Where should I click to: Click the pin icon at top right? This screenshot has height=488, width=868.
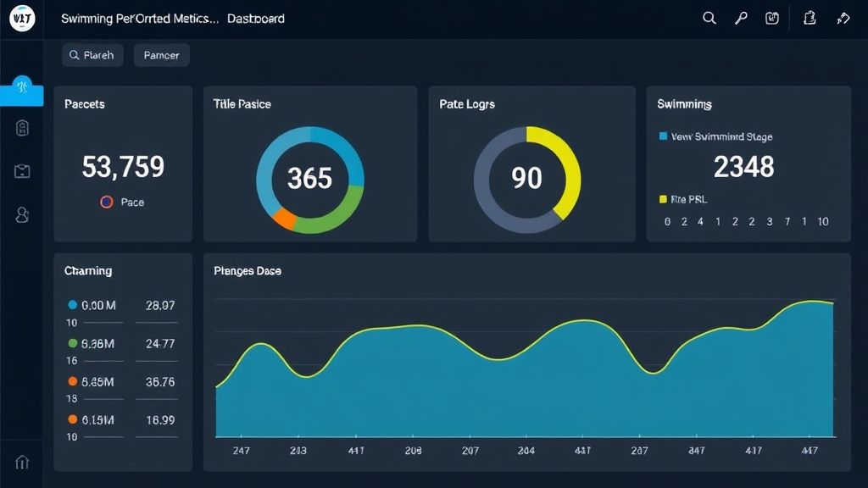tap(843, 19)
